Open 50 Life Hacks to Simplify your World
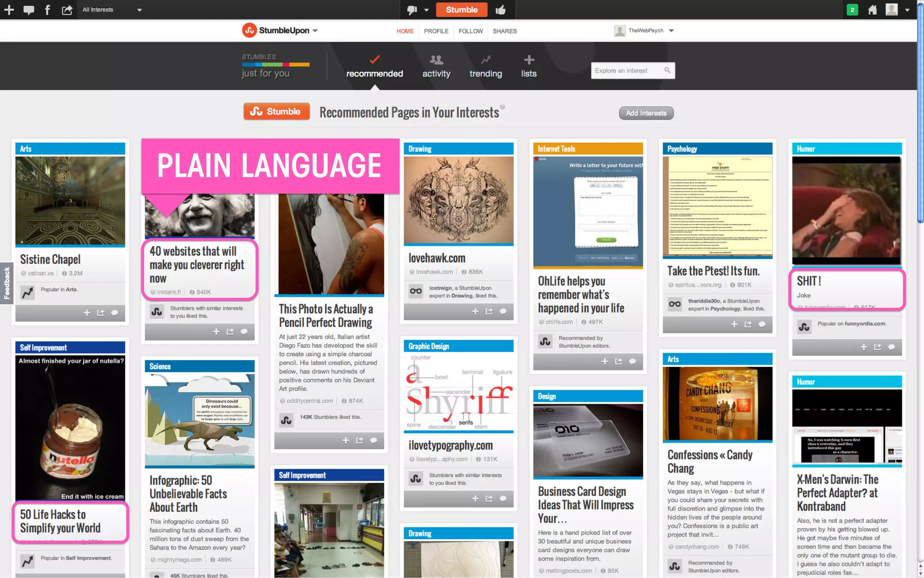Viewport: 924px width, 578px height. click(x=60, y=521)
